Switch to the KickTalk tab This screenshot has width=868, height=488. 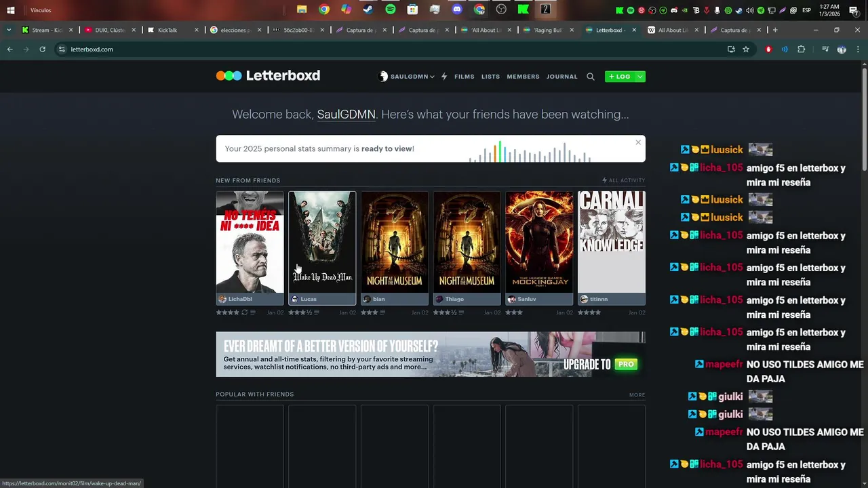[x=172, y=30]
